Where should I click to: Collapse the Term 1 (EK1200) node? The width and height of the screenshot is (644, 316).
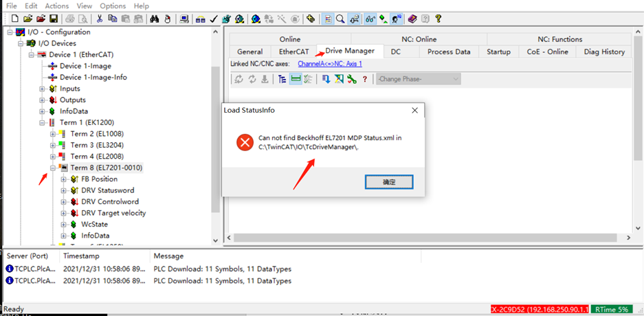42,122
